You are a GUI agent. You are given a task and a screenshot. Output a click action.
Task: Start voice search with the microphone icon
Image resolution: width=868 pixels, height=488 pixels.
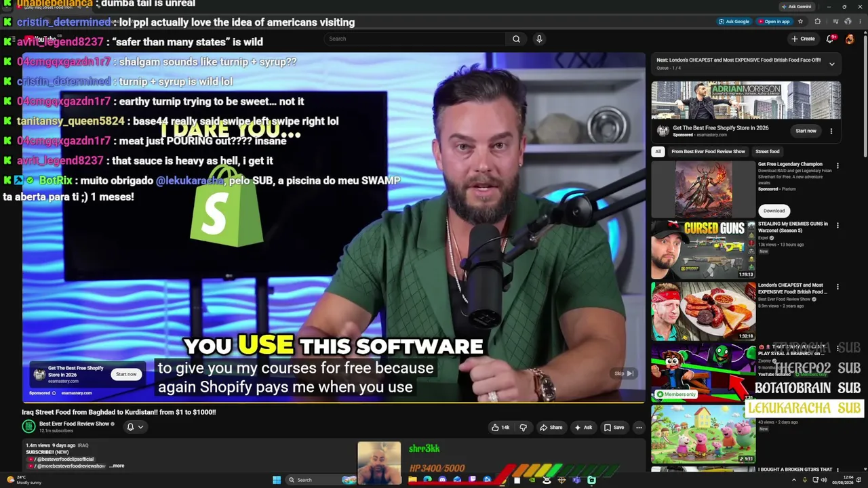[539, 39]
